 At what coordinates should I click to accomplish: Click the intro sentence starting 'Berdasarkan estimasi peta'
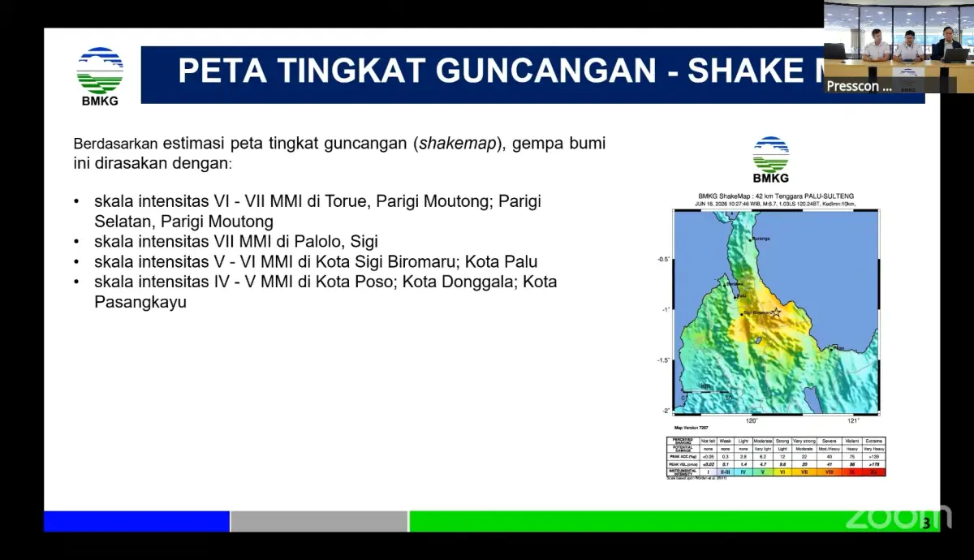click(339, 153)
